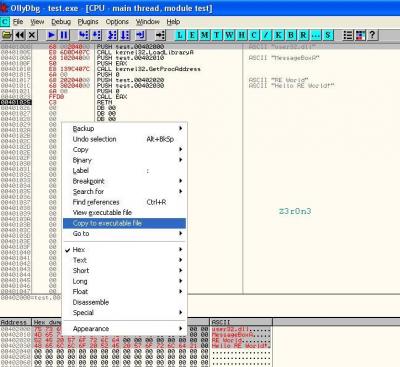Show References window (R button)
The width and height of the screenshot is (400, 367).
click(x=303, y=35)
